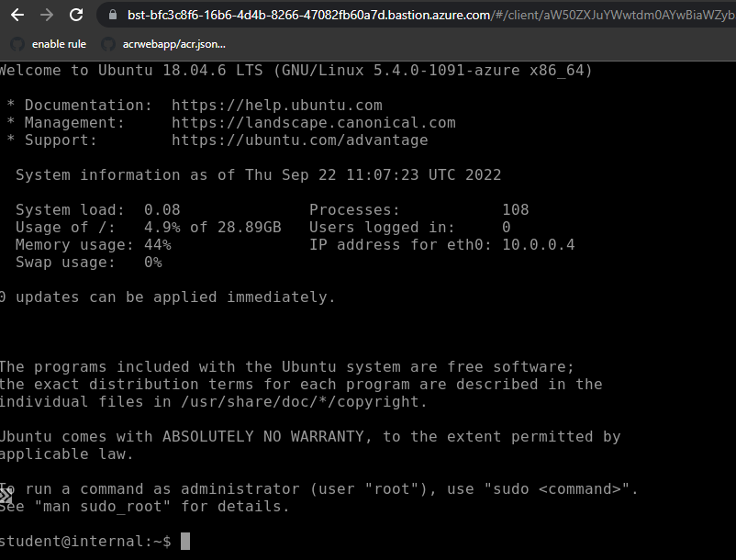Go back to the previous page
The width and height of the screenshot is (736, 560).
click(17, 15)
